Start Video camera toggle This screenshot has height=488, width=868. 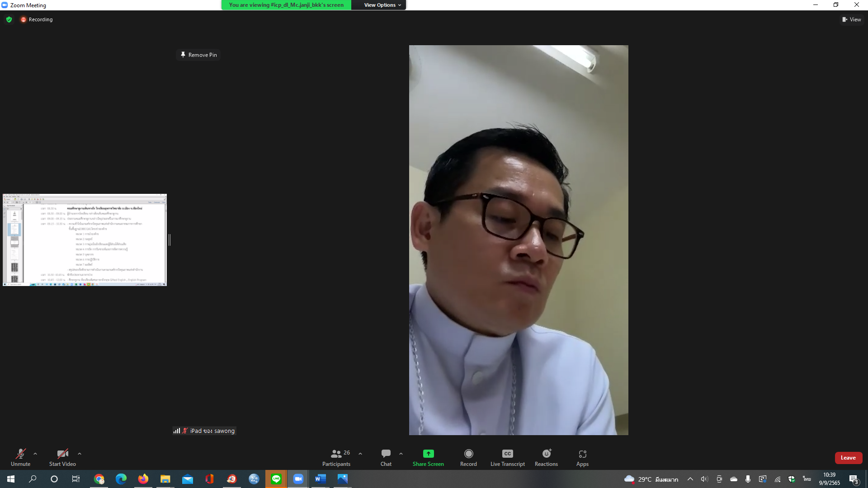click(x=62, y=457)
